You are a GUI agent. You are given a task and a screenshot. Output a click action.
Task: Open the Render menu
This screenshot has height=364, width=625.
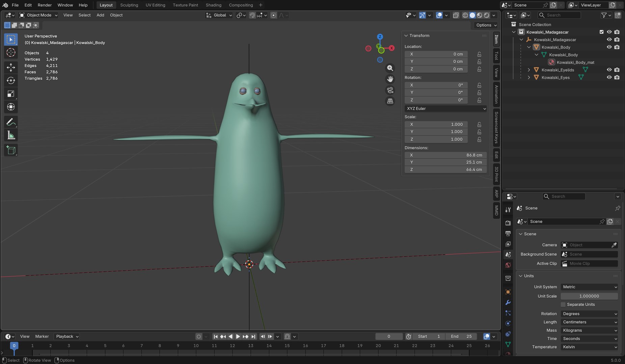click(x=45, y=5)
